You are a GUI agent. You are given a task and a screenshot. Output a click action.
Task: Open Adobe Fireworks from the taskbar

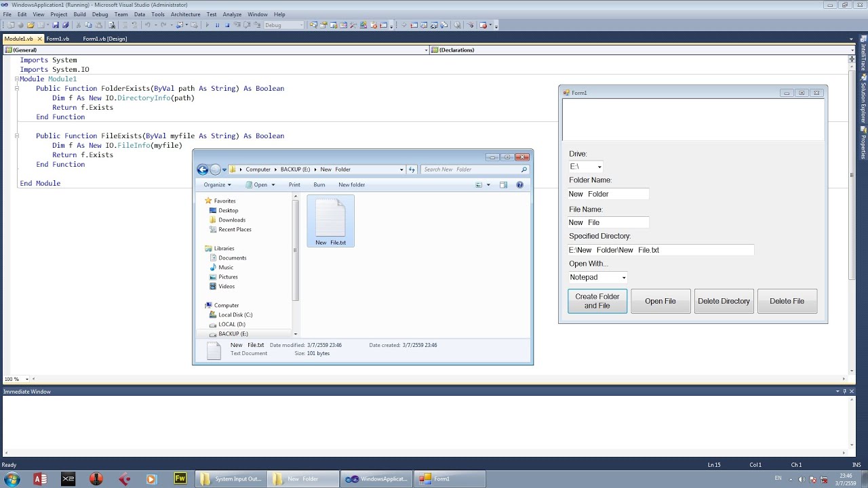[180, 479]
